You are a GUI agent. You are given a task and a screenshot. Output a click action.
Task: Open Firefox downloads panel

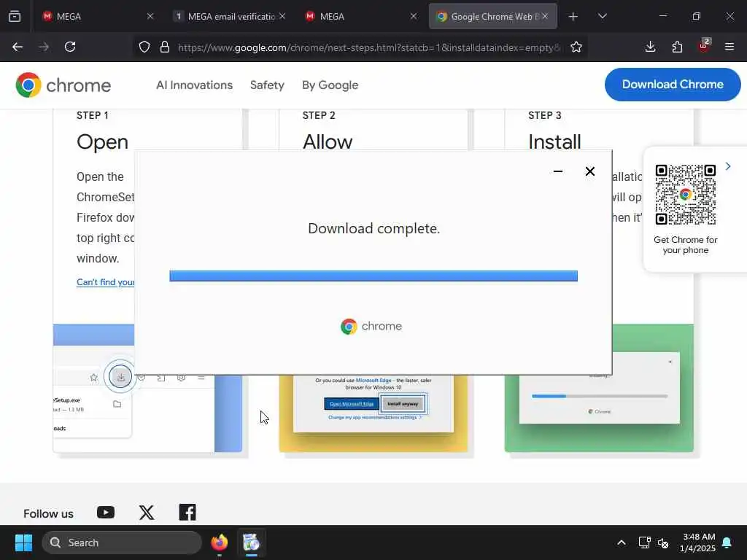click(x=650, y=47)
